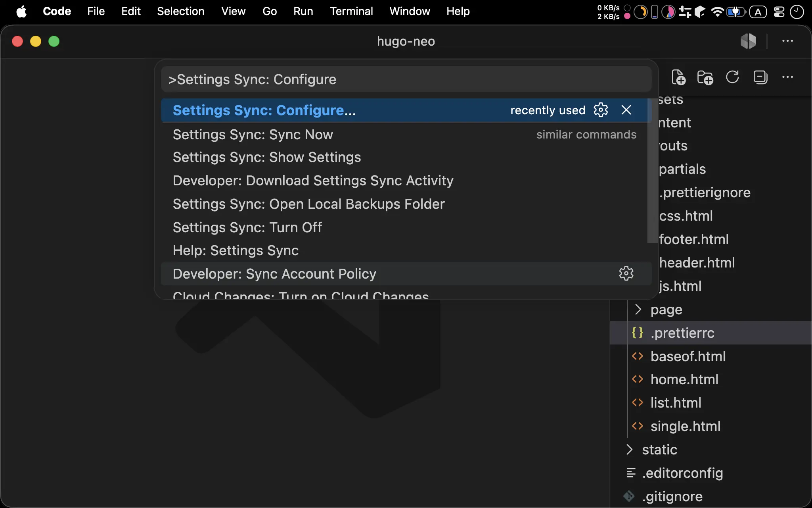
Task: Open the Run menu
Action: pos(303,12)
